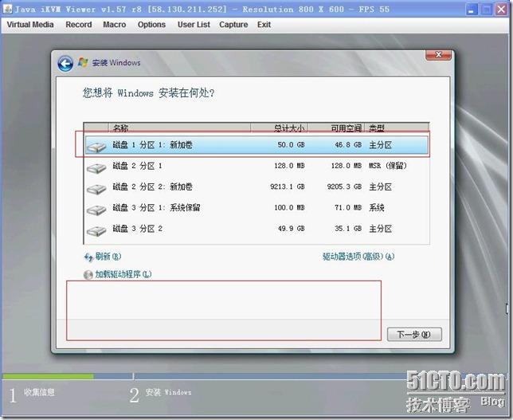This screenshot has height=420, width=513.
Task: Click the Windows flag setup icon
Action: click(x=83, y=62)
